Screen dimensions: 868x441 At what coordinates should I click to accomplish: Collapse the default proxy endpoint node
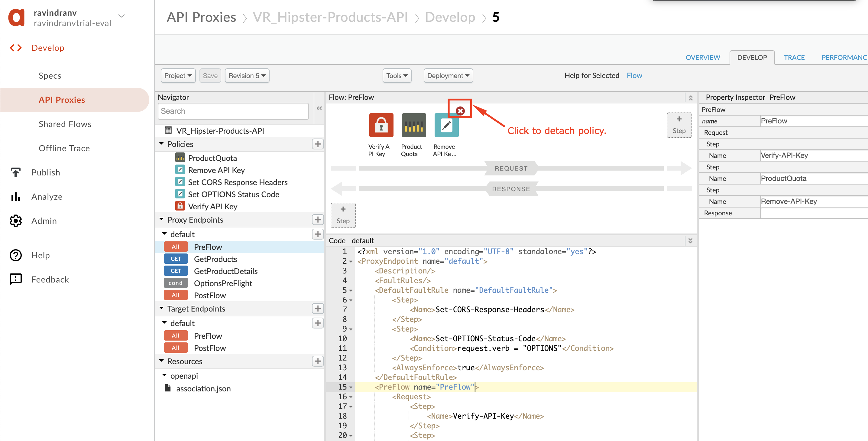click(x=164, y=234)
